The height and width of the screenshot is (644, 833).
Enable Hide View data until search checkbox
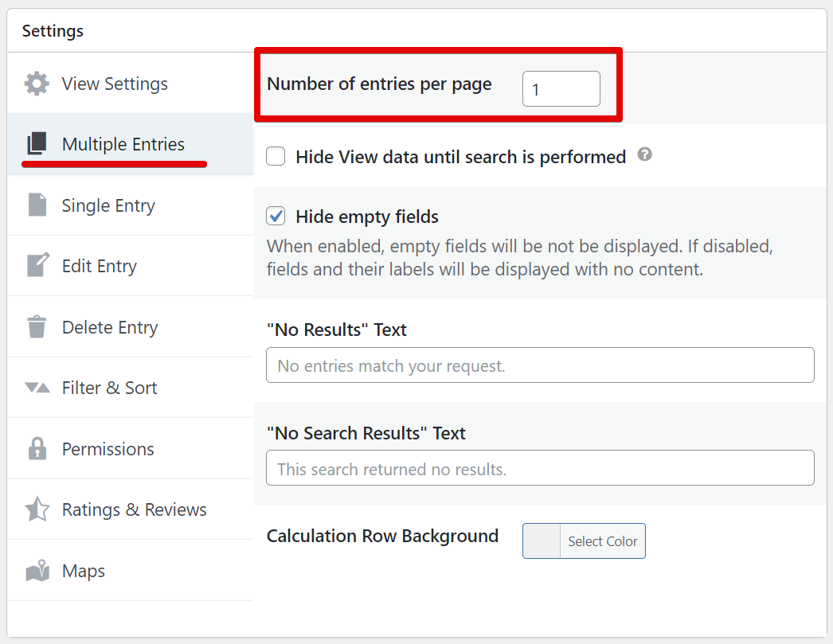[276, 156]
